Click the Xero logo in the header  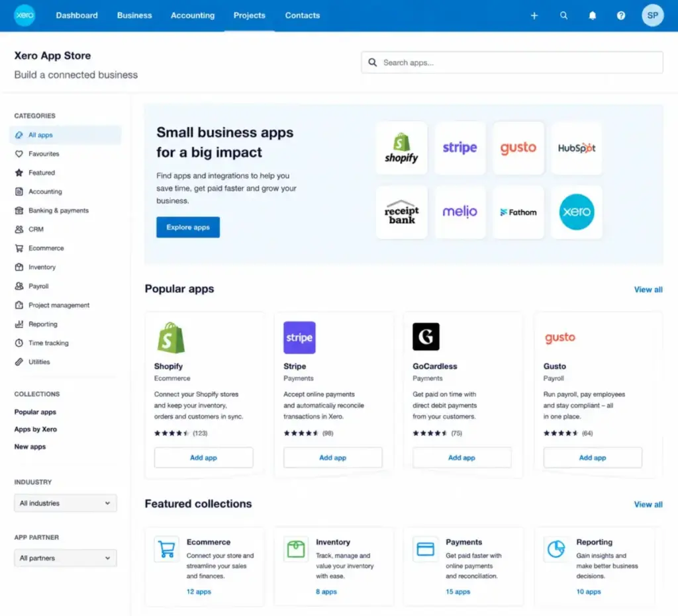tap(24, 15)
